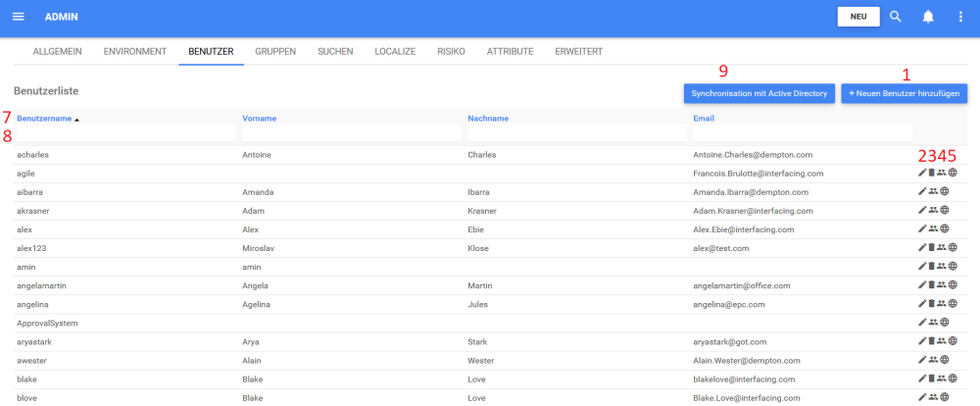Viewport: 980px width, 406px height.
Task: Open the Risiko tab
Action: click(x=451, y=50)
